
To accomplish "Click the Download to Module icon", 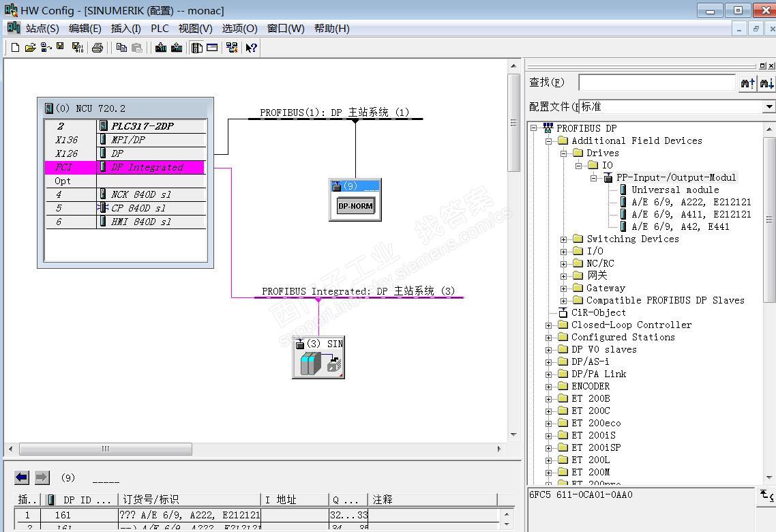I will tap(161, 48).
